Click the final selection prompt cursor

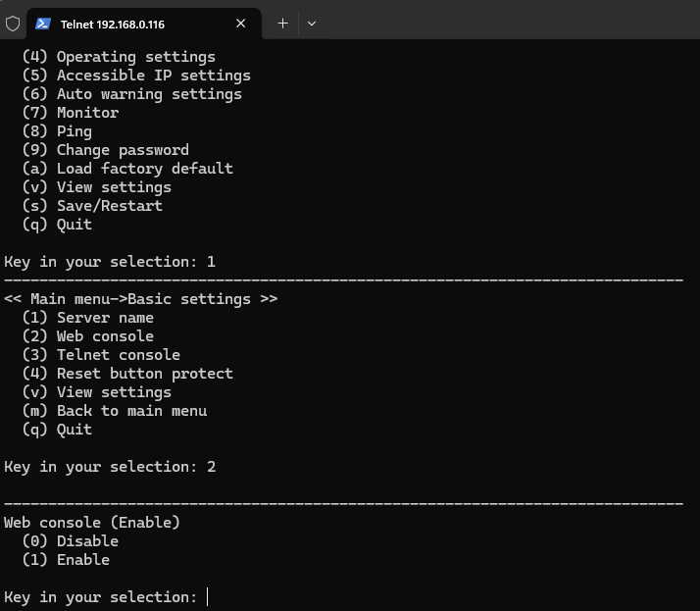208,597
